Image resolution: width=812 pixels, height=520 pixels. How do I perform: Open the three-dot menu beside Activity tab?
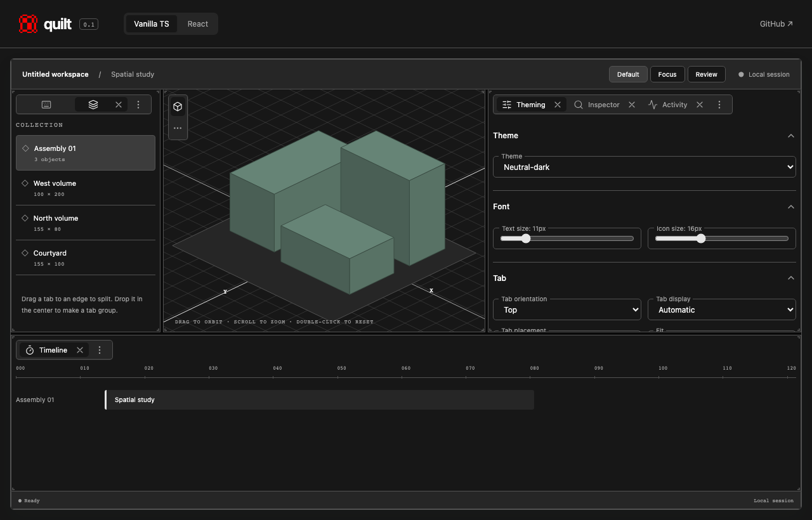(719, 105)
